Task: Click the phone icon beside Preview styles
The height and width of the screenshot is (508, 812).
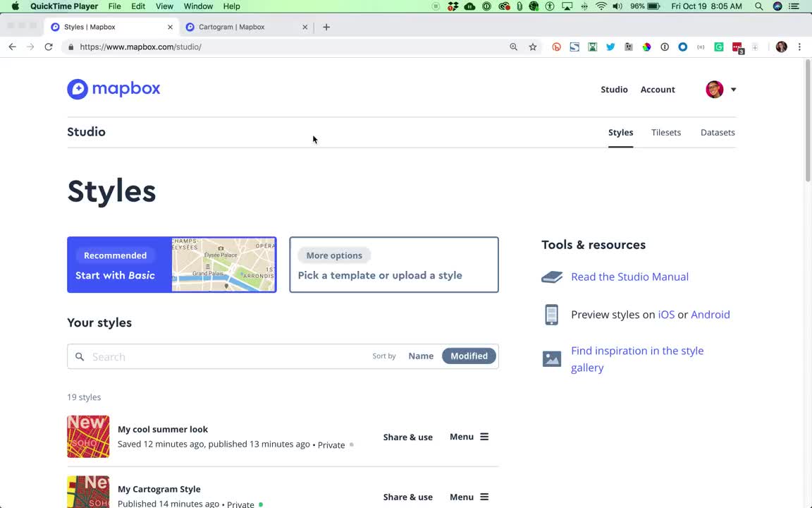Action: tap(552, 315)
